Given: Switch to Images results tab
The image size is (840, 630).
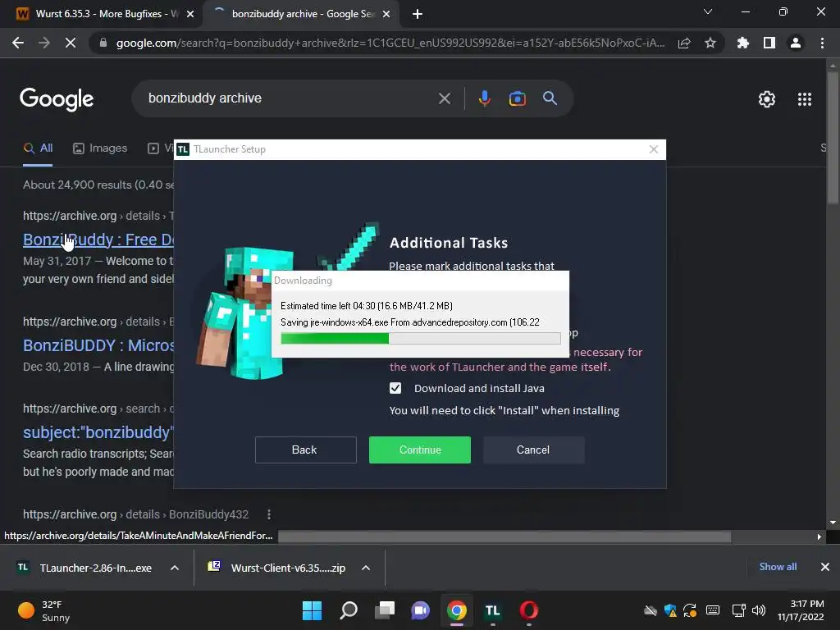Looking at the screenshot, I should click(100, 148).
